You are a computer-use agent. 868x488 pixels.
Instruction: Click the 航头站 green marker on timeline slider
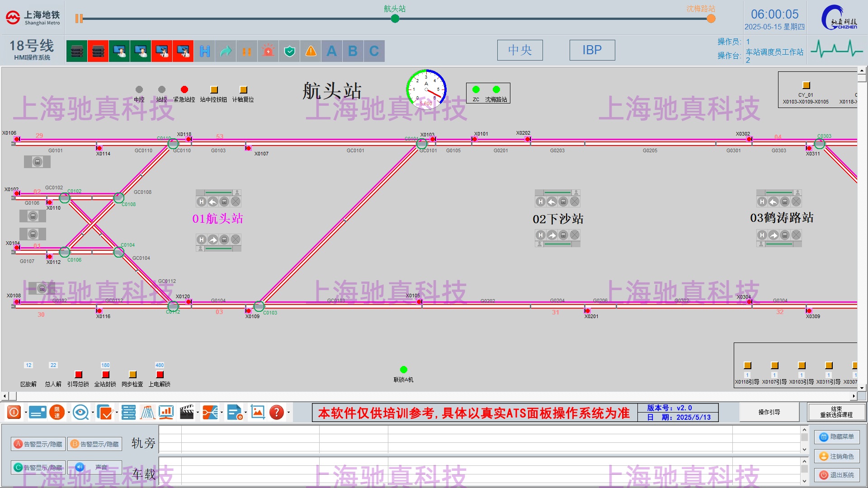coord(395,19)
